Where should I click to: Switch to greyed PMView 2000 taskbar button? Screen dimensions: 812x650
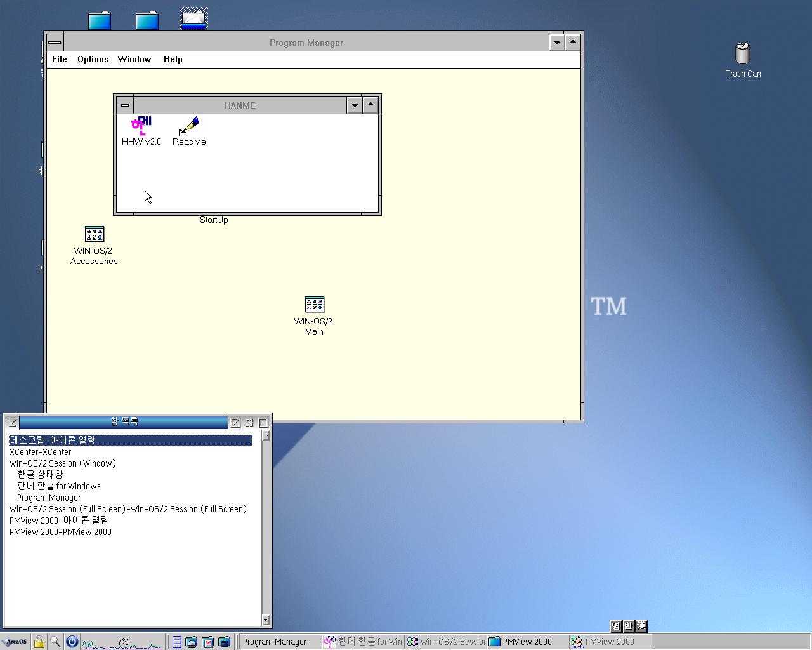(610, 642)
